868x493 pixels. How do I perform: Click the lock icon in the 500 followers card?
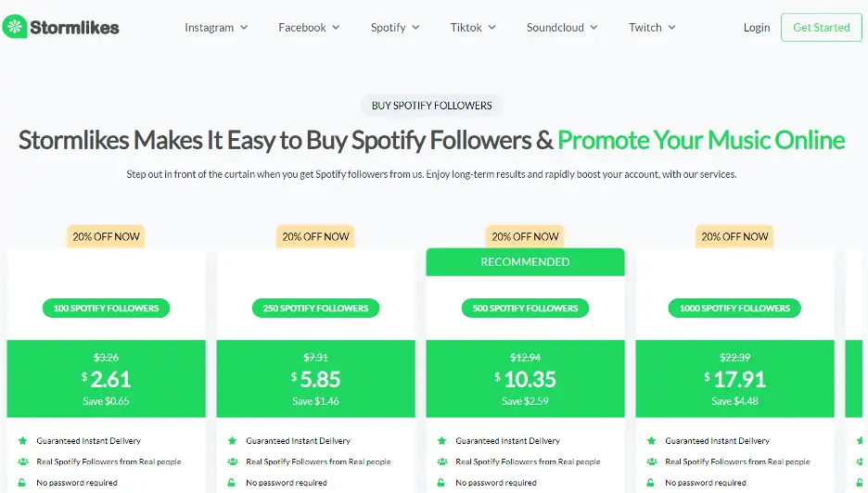(441, 482)
